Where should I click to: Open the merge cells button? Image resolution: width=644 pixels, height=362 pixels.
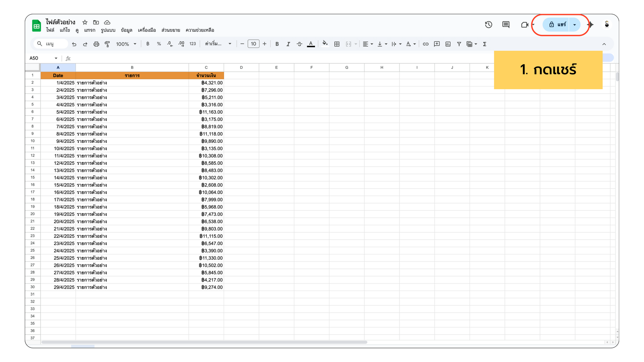pyautogui.click(x=348, y=44)
